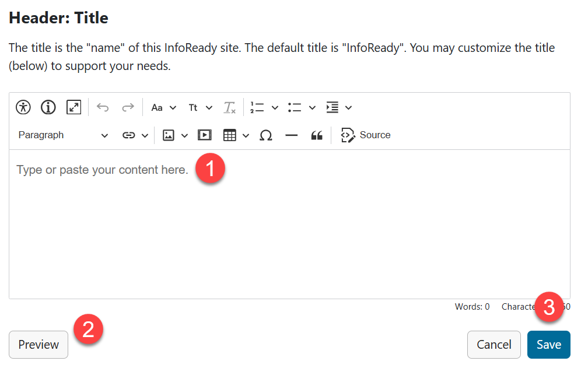Expand the table insert options

click(x=244, y=135)
